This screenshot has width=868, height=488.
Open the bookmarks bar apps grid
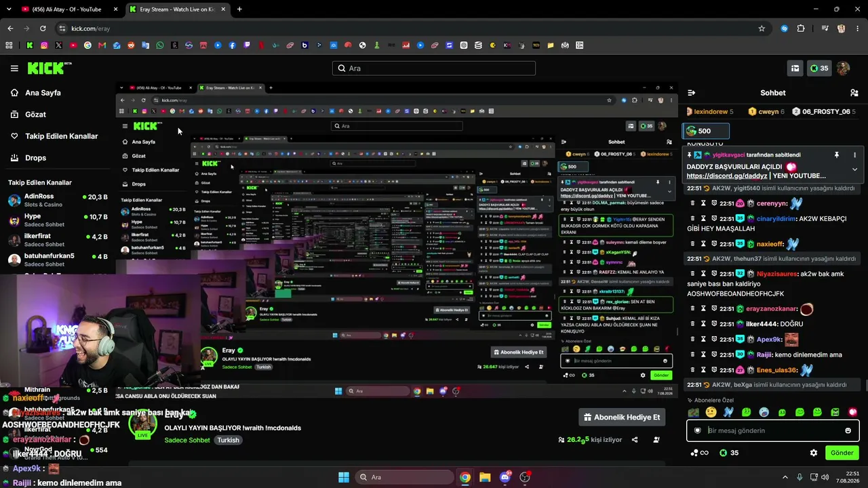pos(9,45)
